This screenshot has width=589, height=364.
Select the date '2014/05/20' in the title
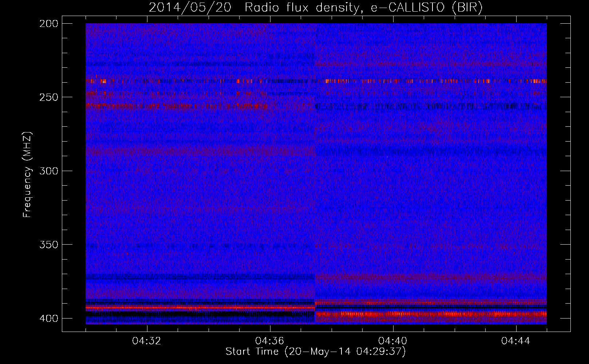coord(190,8)
